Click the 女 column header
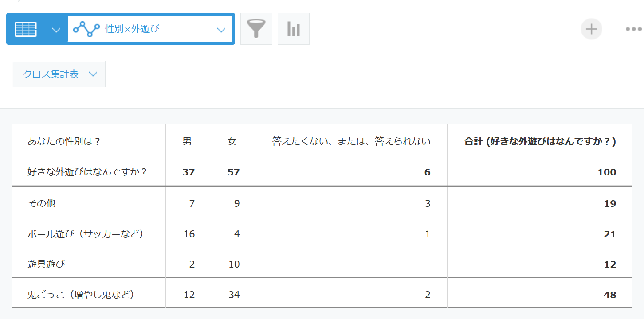Screen dimensions: 644x319 [x=232, y=141]
